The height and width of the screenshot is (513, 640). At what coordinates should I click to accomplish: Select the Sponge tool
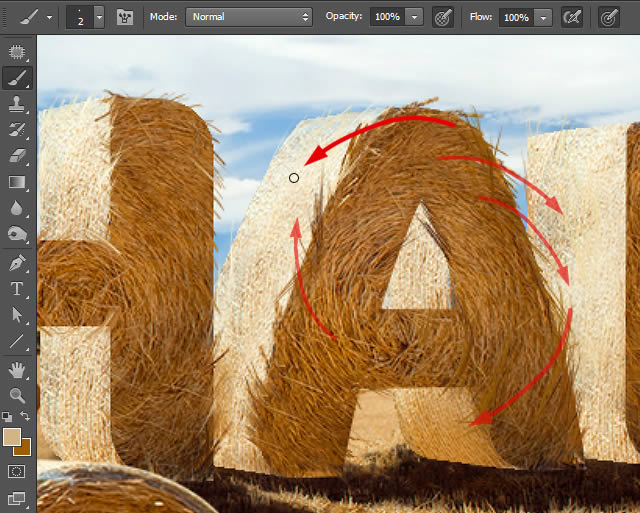(17, 234)
